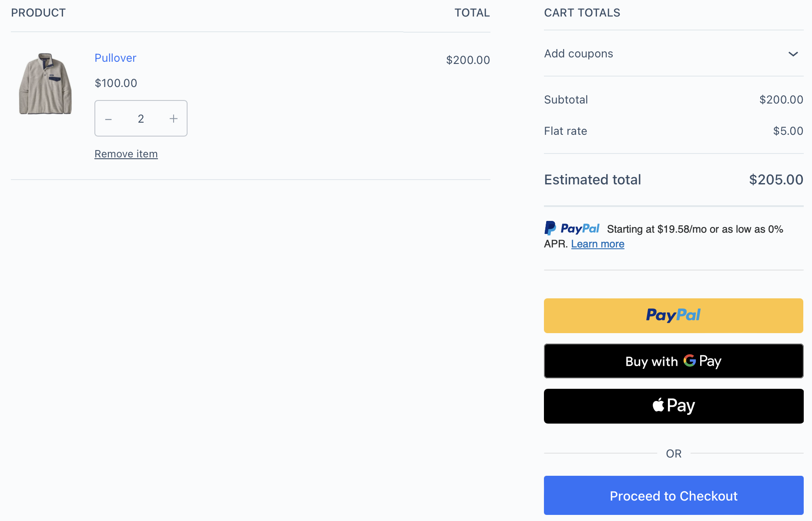
Task: Click the PRODUCT column header
Action: click(38, 13)
